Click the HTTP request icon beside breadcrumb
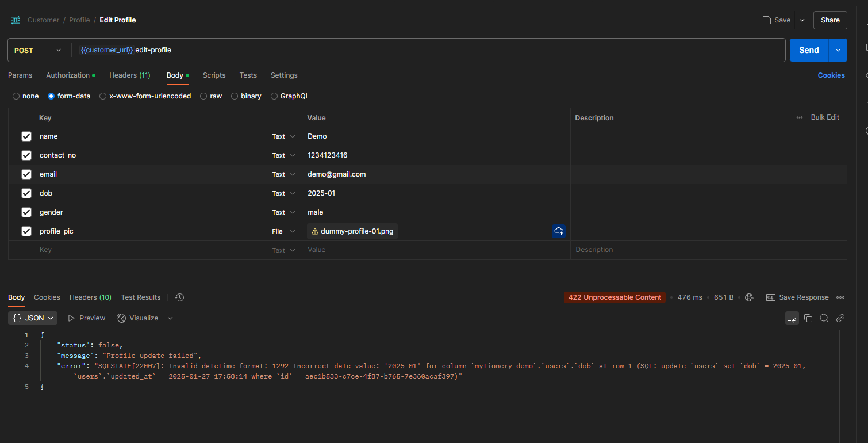868x443 pixels. pyautogui.click(x=16, y=20)
